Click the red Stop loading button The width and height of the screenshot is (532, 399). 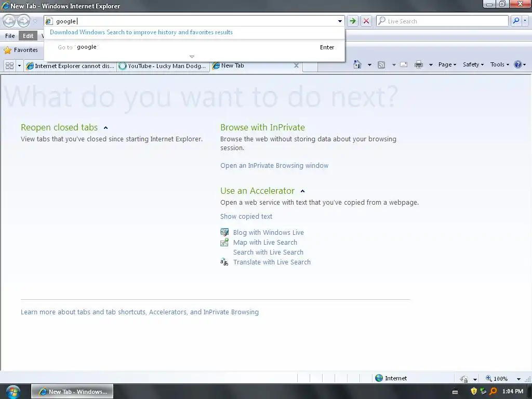(x=366, y=21)
